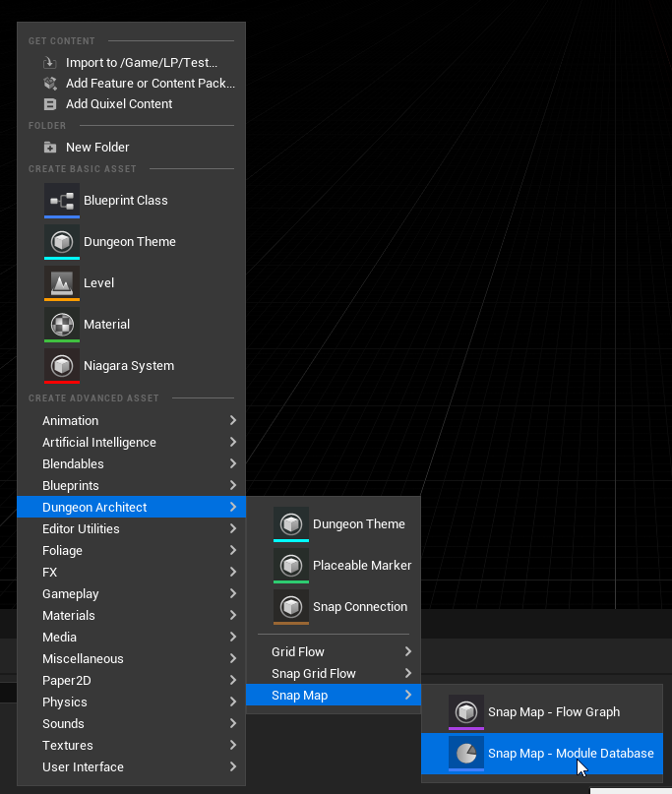Click the New Folder icon
Image resolution: width=672 pixels, height=794 pixels.
point(49,148)
